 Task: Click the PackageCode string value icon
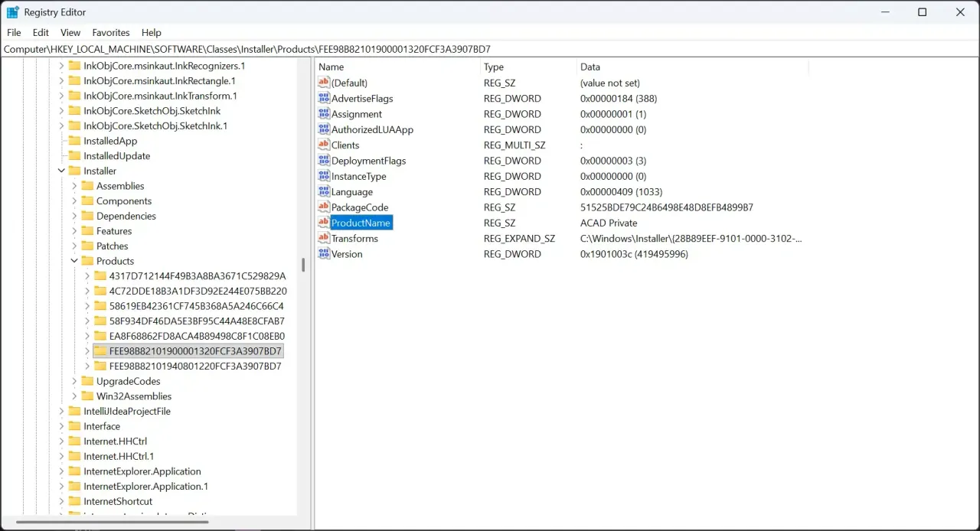tap(324, 207)
